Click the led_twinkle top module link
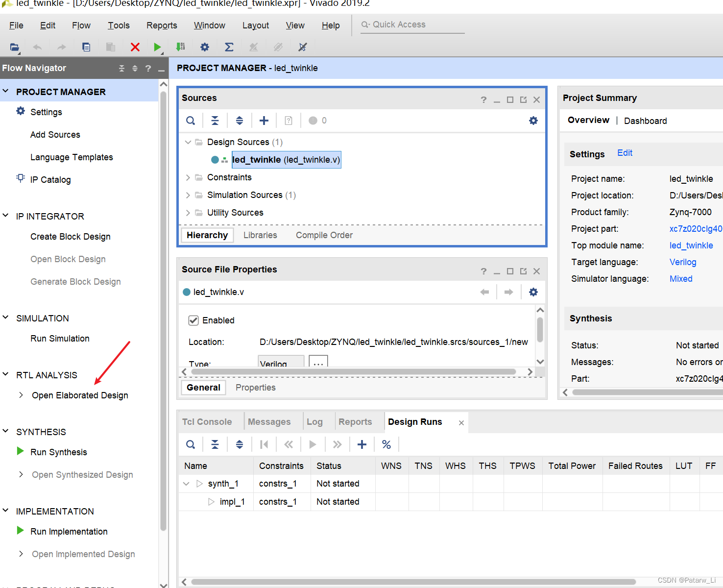723x588 pixels. (x=691, y=245)
